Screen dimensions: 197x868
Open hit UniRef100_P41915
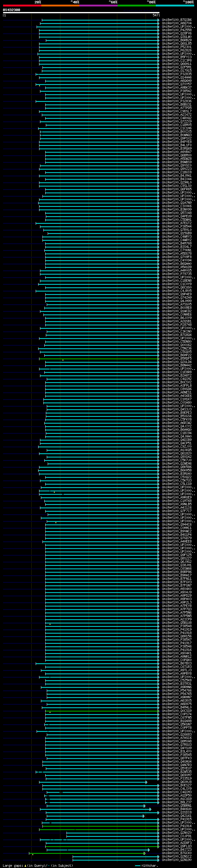177,819
